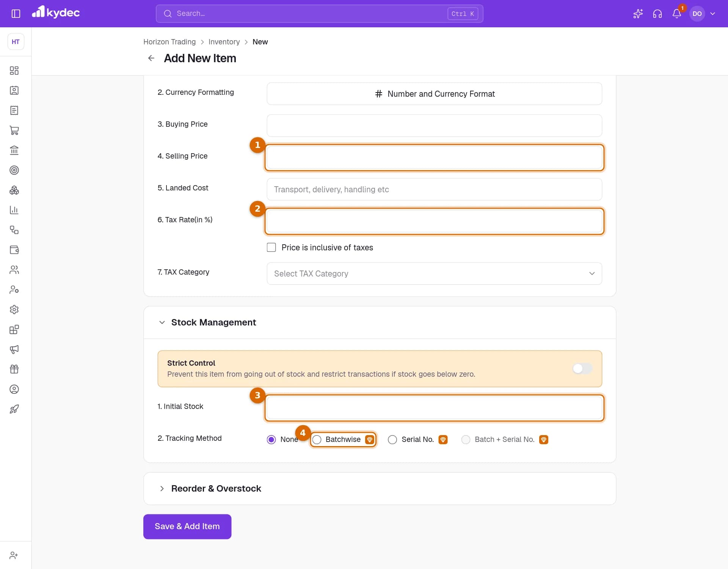The image size is (728, 569).
Task: Click the kydec logo
Action: coord(56,13)
